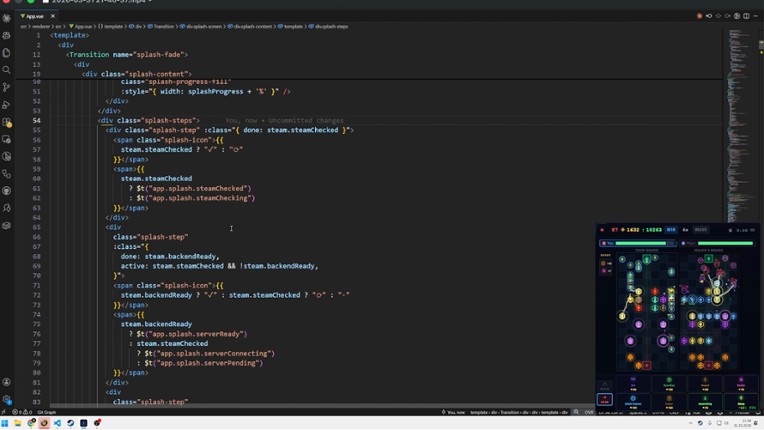Open the Manage gear in activity bar
The image size is (764, 430).
pos(7,399)
